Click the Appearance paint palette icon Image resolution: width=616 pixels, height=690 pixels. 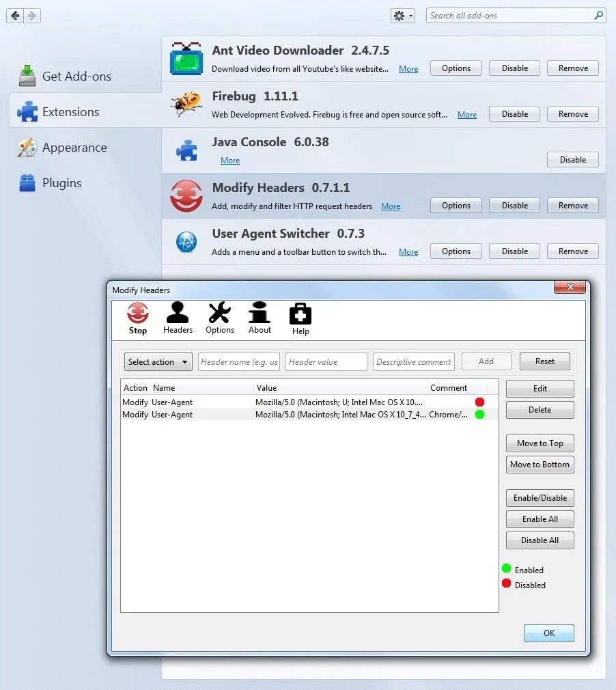click(27, 148)
